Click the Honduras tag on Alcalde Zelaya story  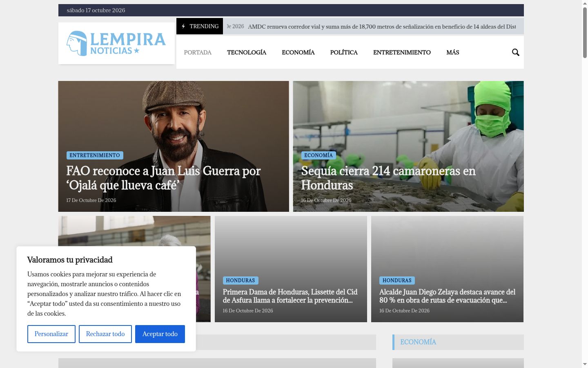pyautogui.click(x=397, y=280)
